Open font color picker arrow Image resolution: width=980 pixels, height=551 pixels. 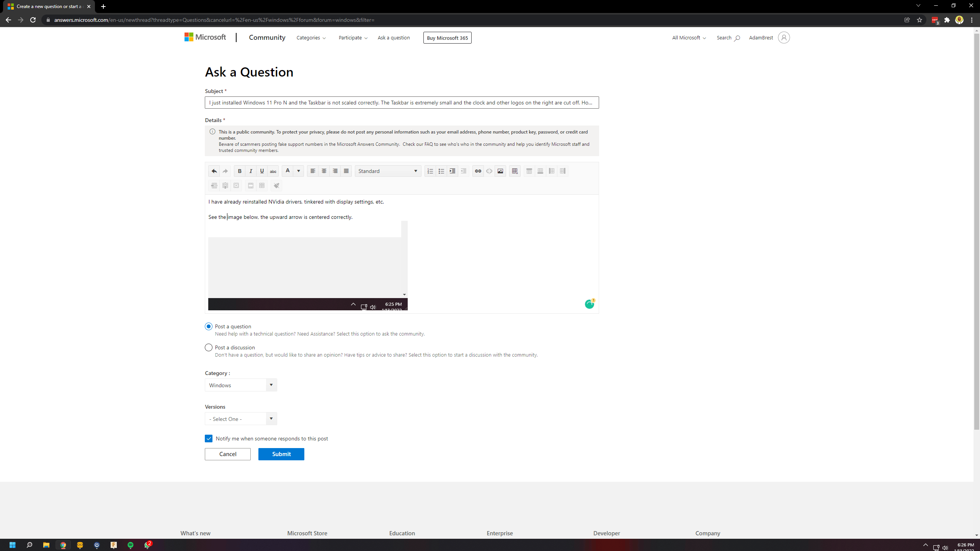299,171
